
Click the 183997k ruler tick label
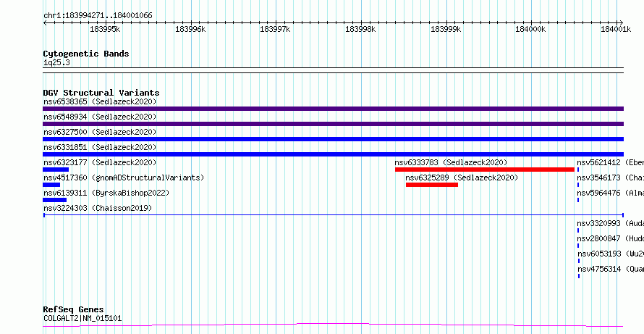pyautogui.click(x=275, y=29)
